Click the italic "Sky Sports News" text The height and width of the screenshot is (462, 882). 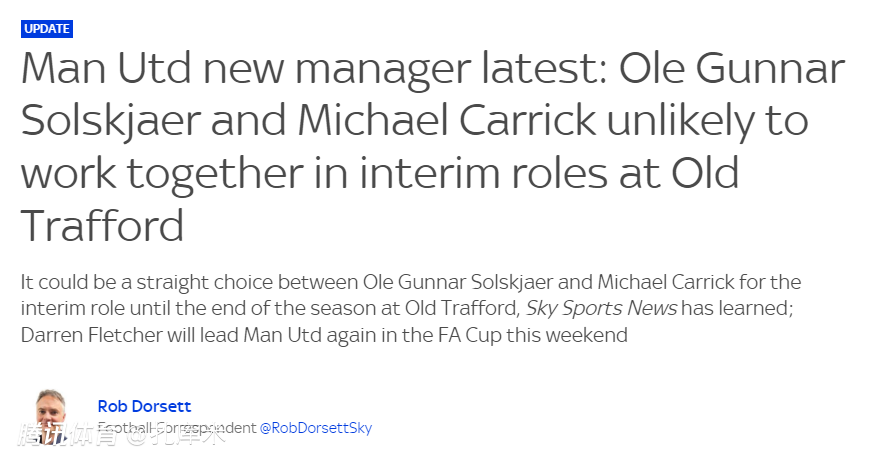602,309
